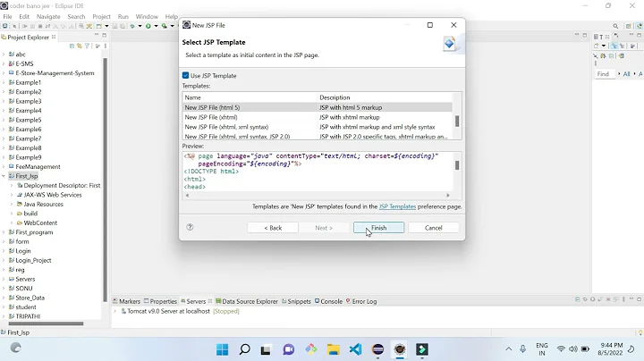Switch to the Console tab
The width and height of the screenshot is (644, 361).
point(328,301)
